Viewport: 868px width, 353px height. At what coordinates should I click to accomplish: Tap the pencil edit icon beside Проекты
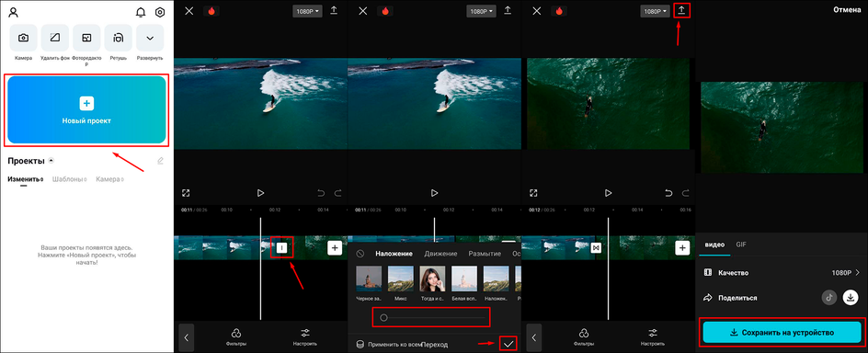(x=161, y=161)
